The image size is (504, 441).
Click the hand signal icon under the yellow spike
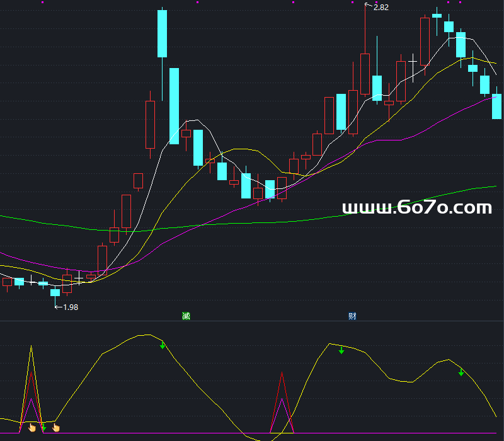32,428
